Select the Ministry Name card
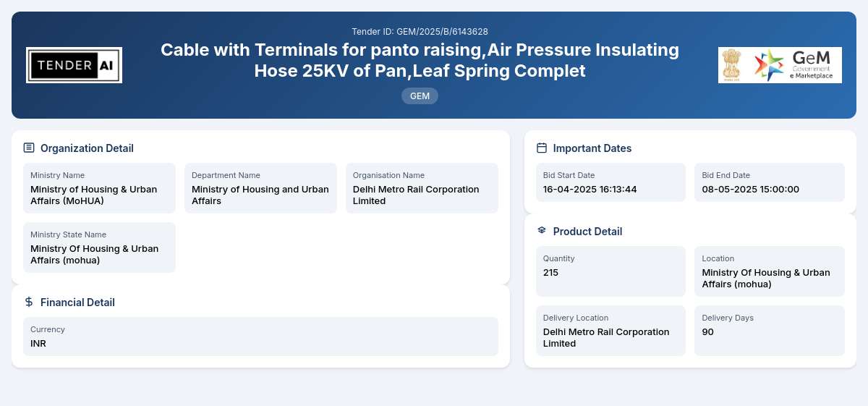Screen dimensions: 868x406 [x=99, y=188]
